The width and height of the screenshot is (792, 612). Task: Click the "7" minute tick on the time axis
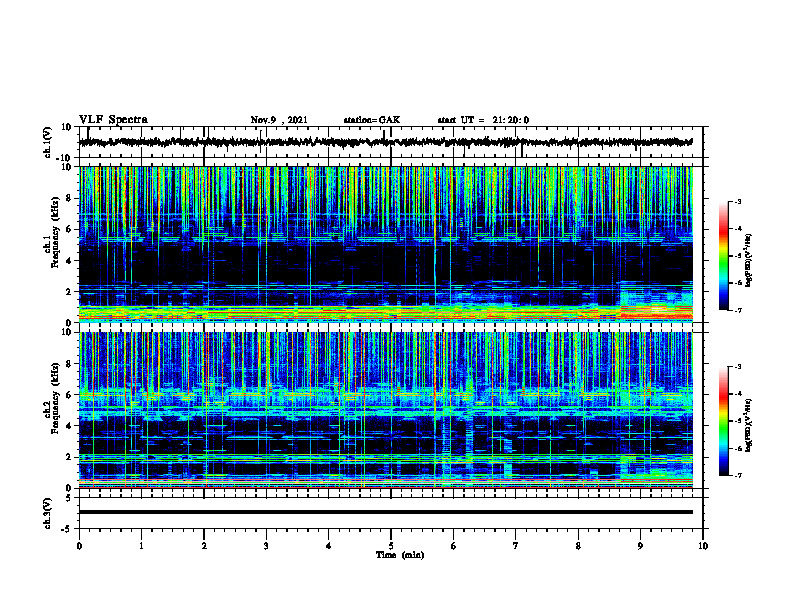click(516, 546)
